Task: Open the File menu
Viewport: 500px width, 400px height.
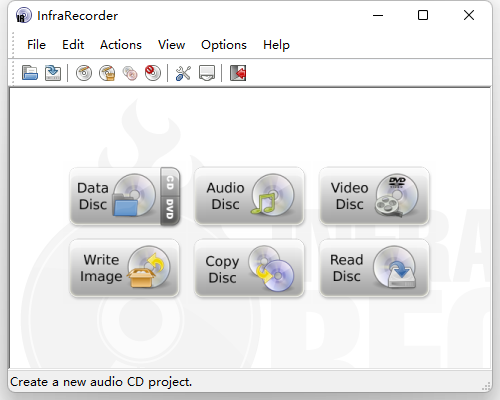Action: tap(36, 45)
